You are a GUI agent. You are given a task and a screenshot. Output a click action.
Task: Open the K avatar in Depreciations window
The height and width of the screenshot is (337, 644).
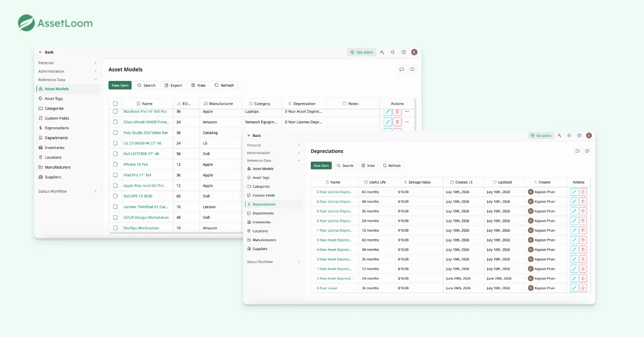(x=589, y=136)
